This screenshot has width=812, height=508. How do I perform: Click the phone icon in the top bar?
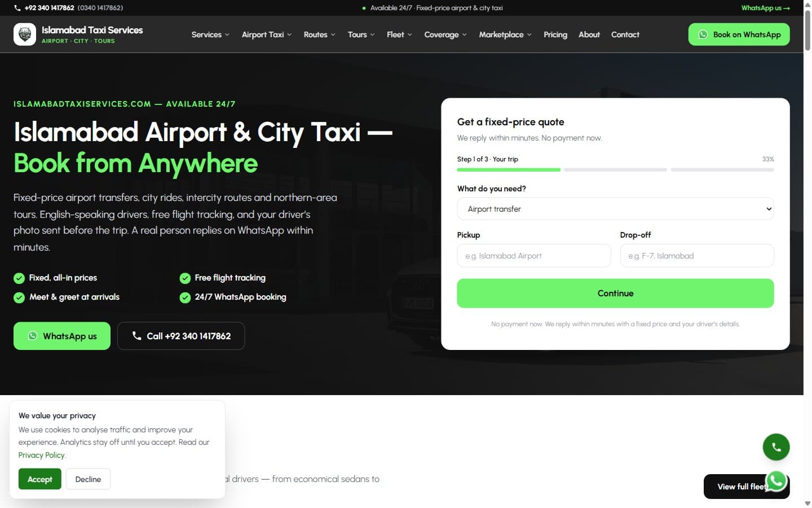coord(17,8)
